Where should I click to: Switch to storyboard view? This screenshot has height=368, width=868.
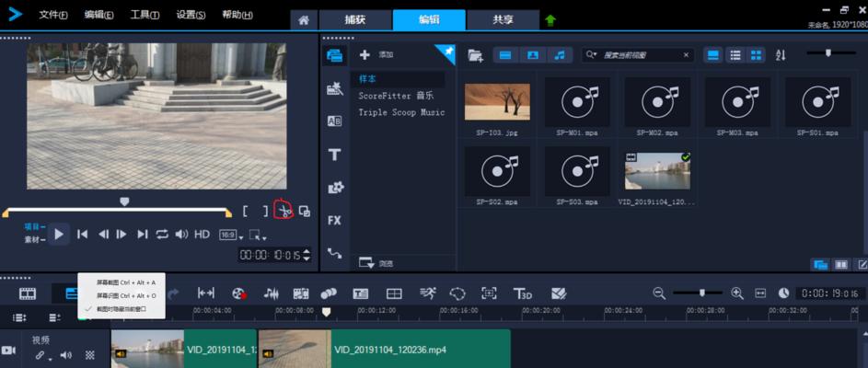tap(28, 293)
